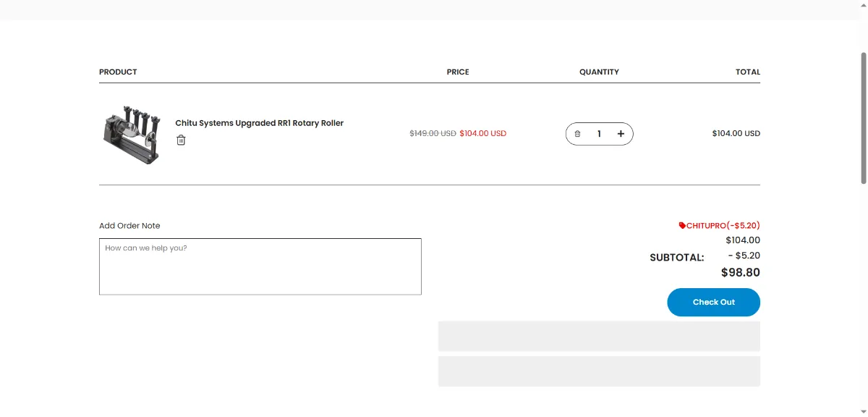The image size is (868, 417).
Task: Click the page vertical scrollbar
Action: (864, 118)
